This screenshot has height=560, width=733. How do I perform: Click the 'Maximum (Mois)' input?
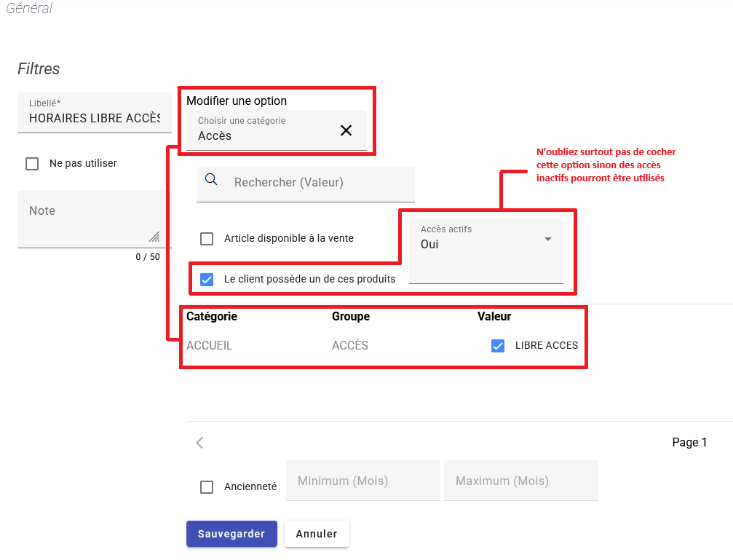(x=520, y=481)
